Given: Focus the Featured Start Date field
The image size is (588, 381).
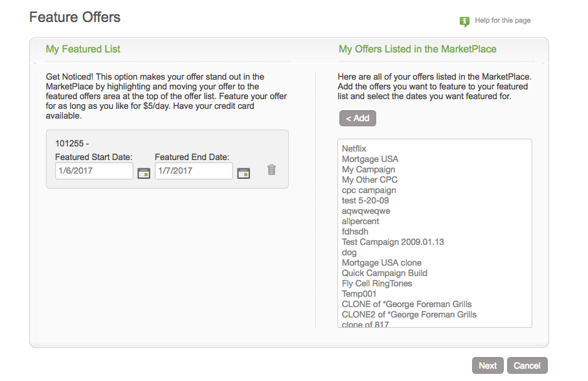Looking at the screenshot, I should [94, 171].
